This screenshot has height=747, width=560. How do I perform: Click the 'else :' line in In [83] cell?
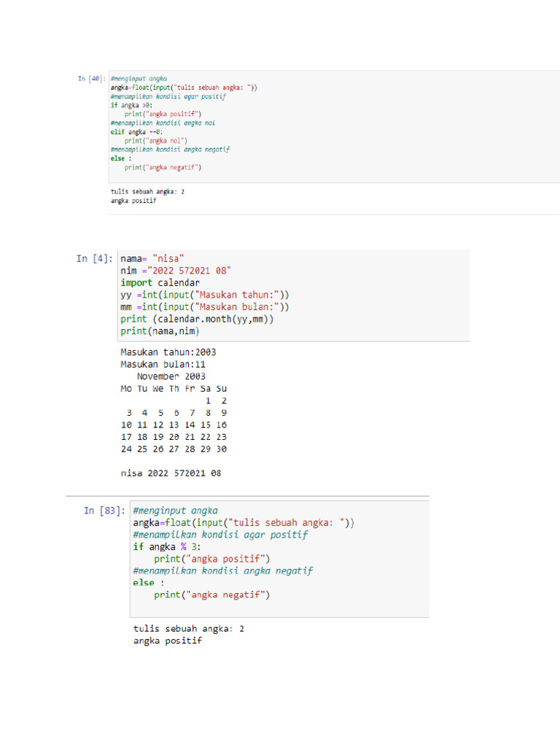(149, 583)
